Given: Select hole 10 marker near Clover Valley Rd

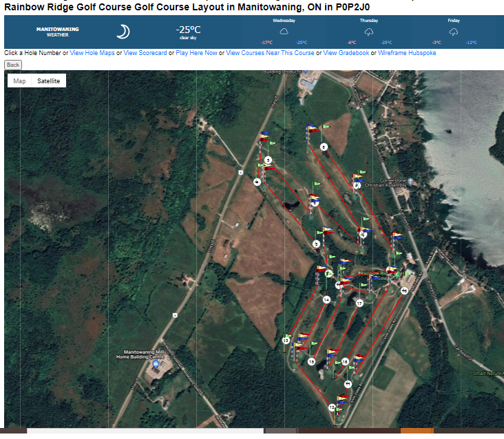Looking at the screenshot, I should point(404,291).
